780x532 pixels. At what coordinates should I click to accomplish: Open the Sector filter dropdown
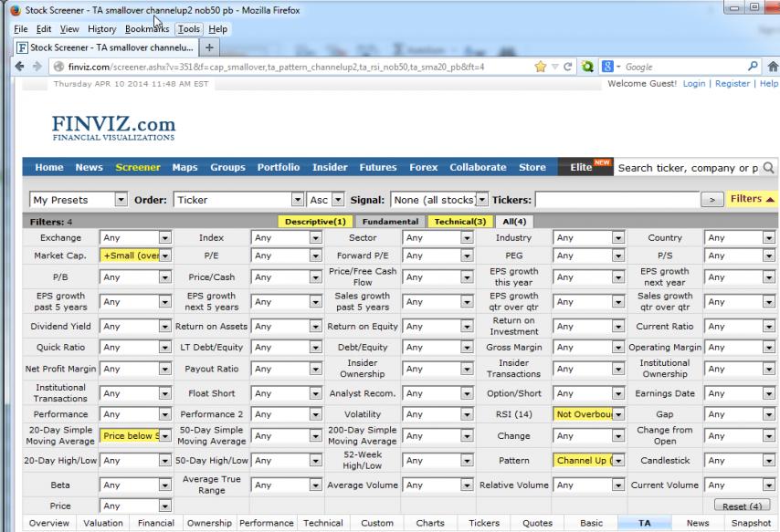click(x=437, y=237)
